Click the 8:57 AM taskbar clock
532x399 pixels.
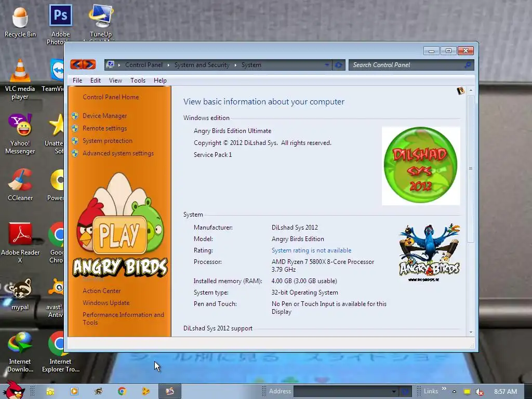pyautogui.click(x=505, y=392)
